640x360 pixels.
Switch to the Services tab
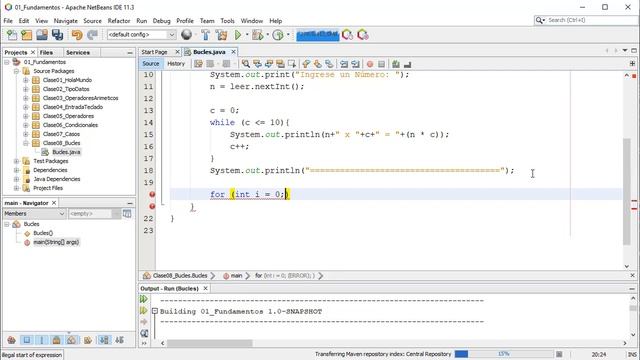pos(78,52)
